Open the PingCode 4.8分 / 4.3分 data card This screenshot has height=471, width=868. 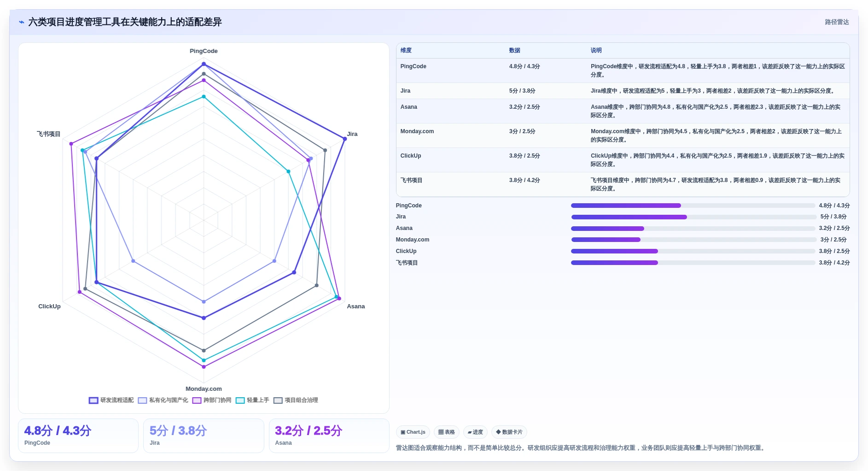click(x=78, y=436)
